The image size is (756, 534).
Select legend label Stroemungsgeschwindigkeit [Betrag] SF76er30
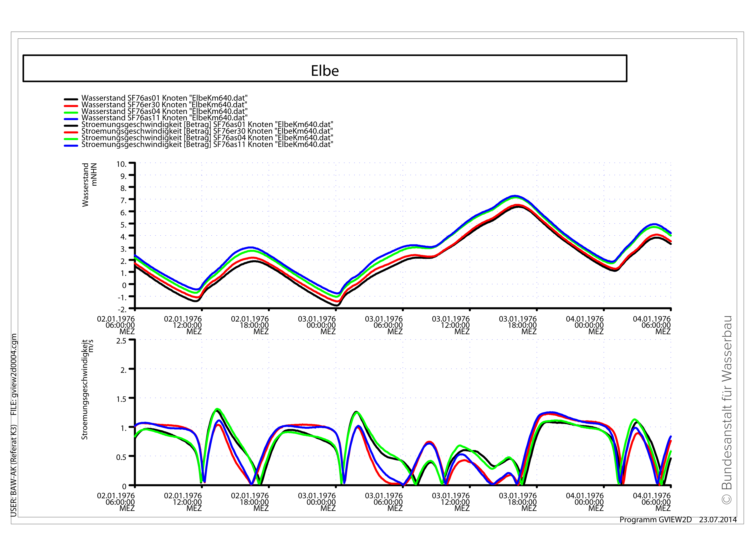207,131
